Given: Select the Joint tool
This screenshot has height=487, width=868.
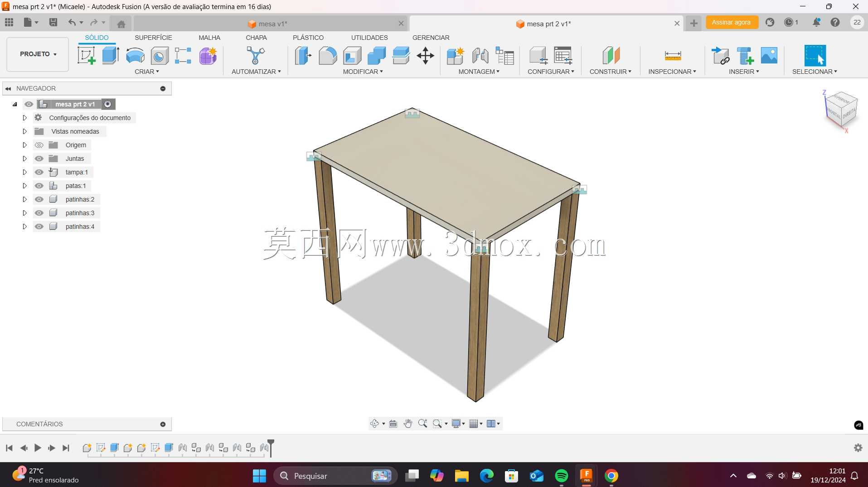Looking at the screenshot, I should [x=480, y=56].
